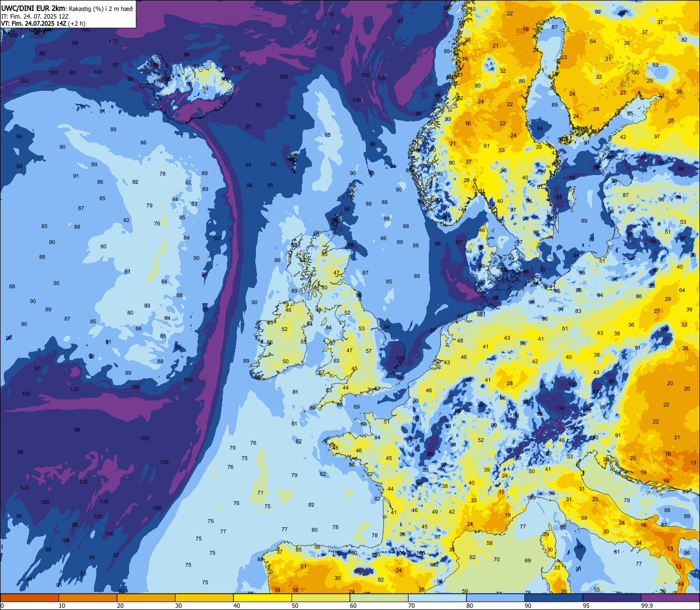
Task: Click the "10" tick label on the legend
Action: click(62, 606)
